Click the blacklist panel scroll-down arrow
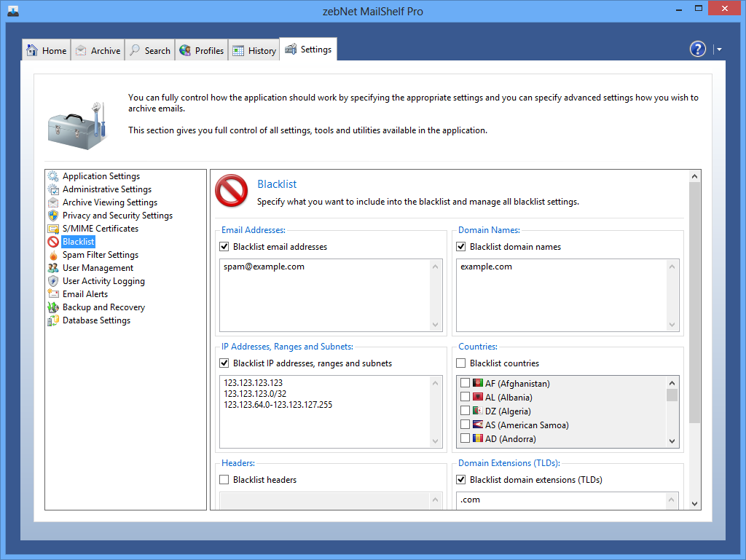Viewport: 746px width, 560px height. tap(694, 503)
